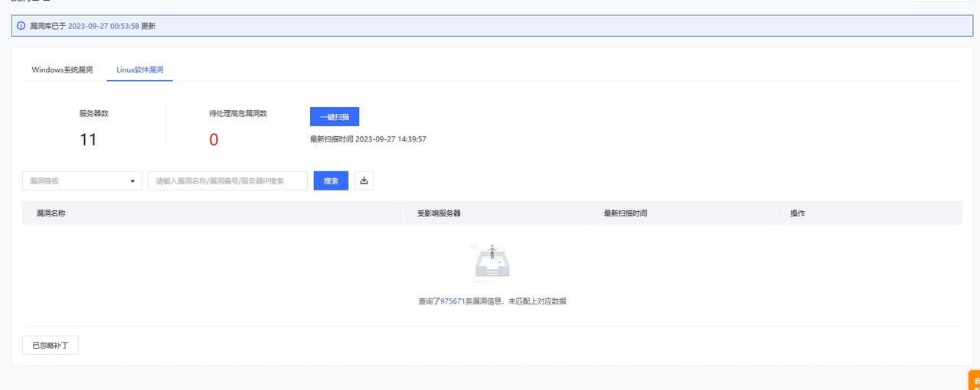Click the 2023-09-27 00:53:58 update timestamp
Screen dimensions: 980x390
103,26
